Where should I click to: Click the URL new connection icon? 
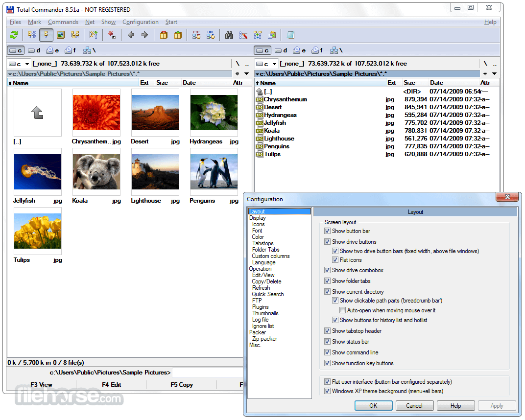click(x=211, y=35)
